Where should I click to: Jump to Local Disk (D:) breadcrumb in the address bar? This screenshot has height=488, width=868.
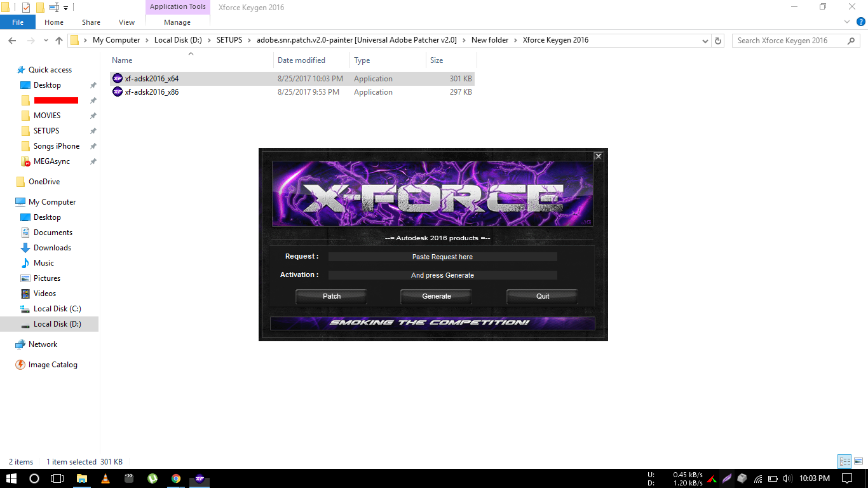click(x=178, y=40)
